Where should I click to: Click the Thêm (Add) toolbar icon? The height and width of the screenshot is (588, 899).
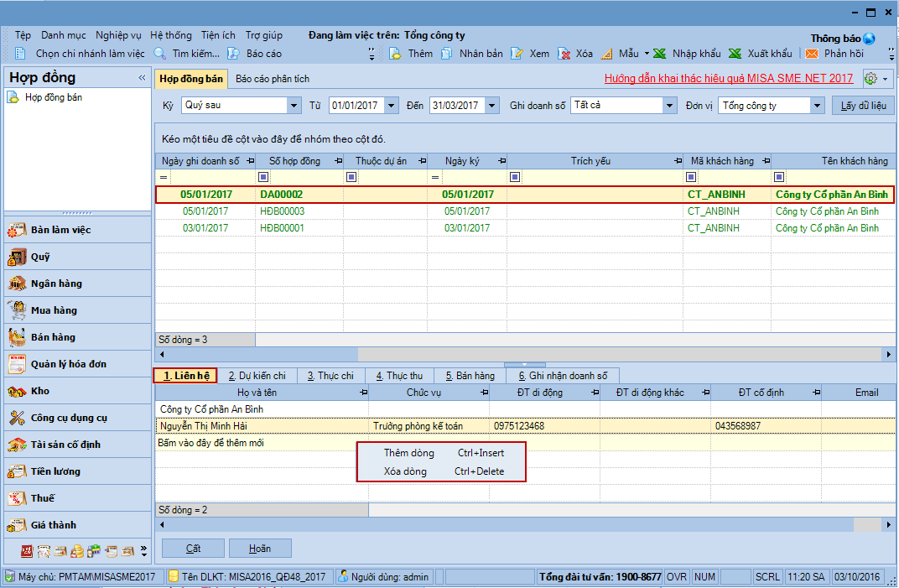(x=396, y=54)
